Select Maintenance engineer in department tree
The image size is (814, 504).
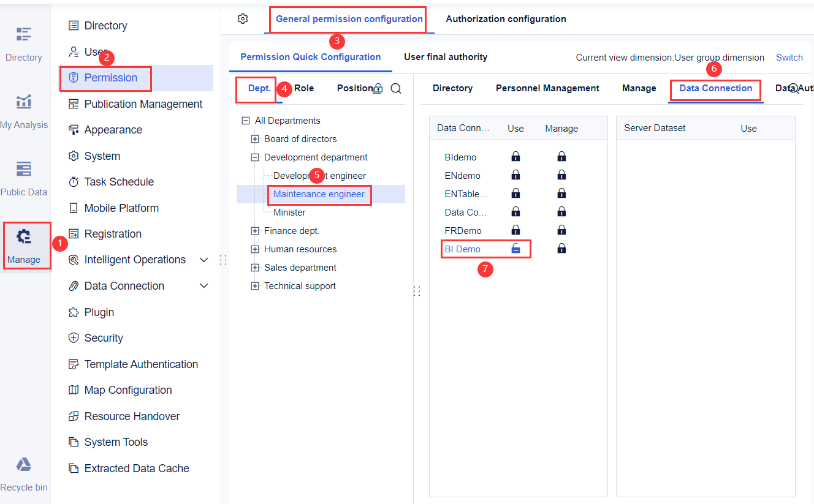pyautogui.click(x=319, y=194)
